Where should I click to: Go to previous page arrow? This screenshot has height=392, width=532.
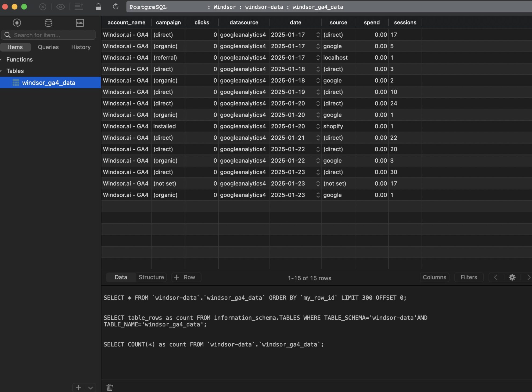tap(496, 277)
